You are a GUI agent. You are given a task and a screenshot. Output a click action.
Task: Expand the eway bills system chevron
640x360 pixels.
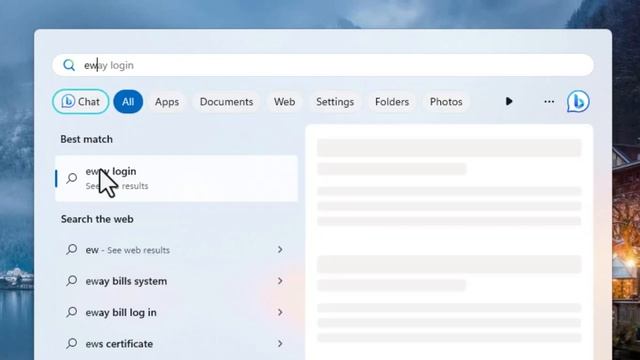point(280,281)
